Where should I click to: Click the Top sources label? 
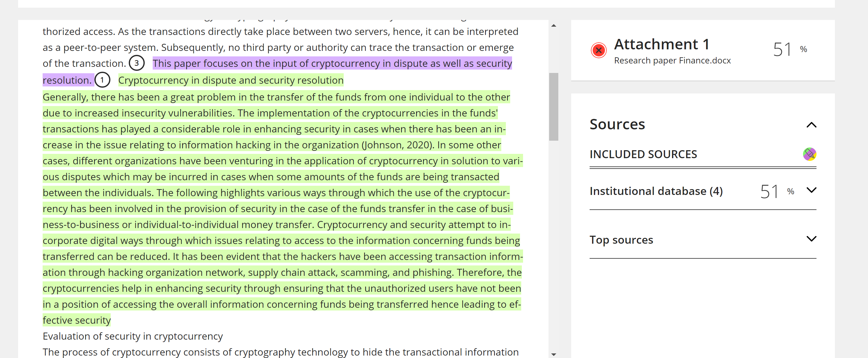coord(621,240)
